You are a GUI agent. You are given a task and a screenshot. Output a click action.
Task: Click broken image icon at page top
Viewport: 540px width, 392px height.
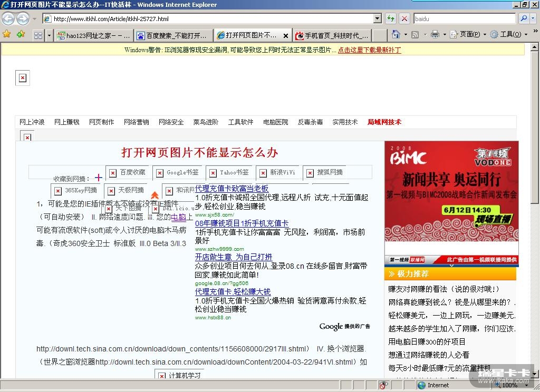[23, 78]
